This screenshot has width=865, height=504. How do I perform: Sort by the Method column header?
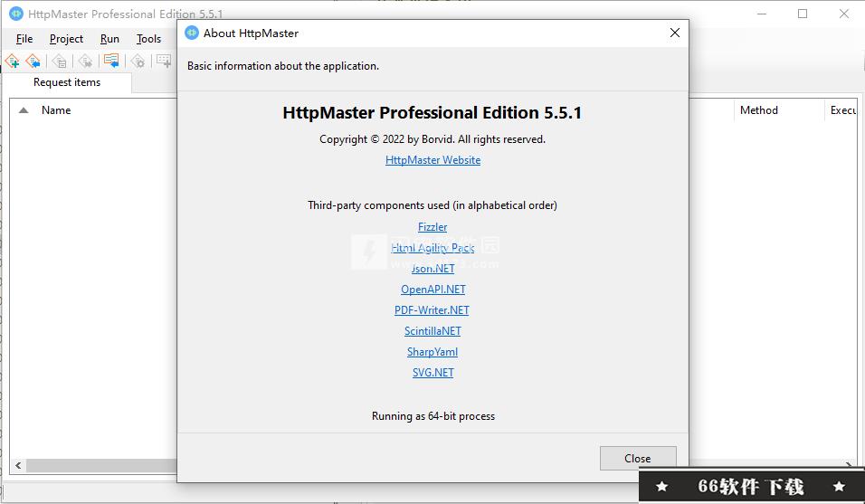click(759, 110)
